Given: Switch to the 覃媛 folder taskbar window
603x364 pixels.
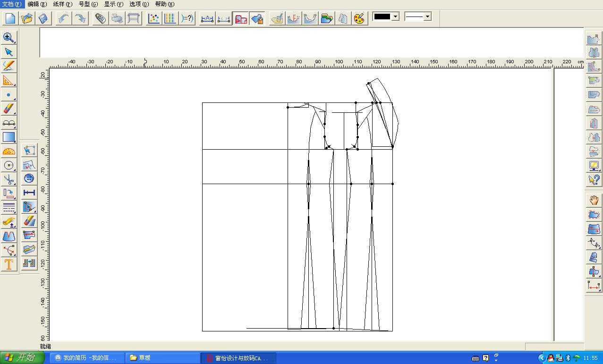Looking at the screenshot, I should (162, 358).
